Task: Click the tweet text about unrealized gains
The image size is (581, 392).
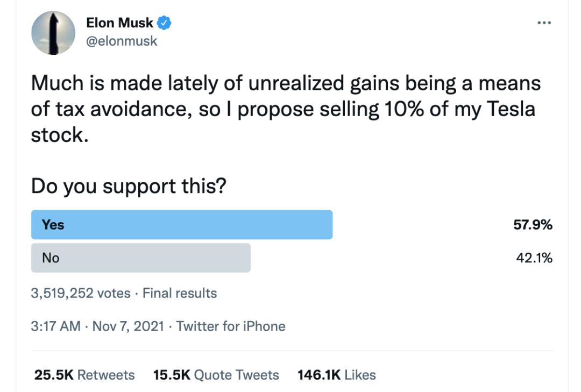Action: coord(286,109)
